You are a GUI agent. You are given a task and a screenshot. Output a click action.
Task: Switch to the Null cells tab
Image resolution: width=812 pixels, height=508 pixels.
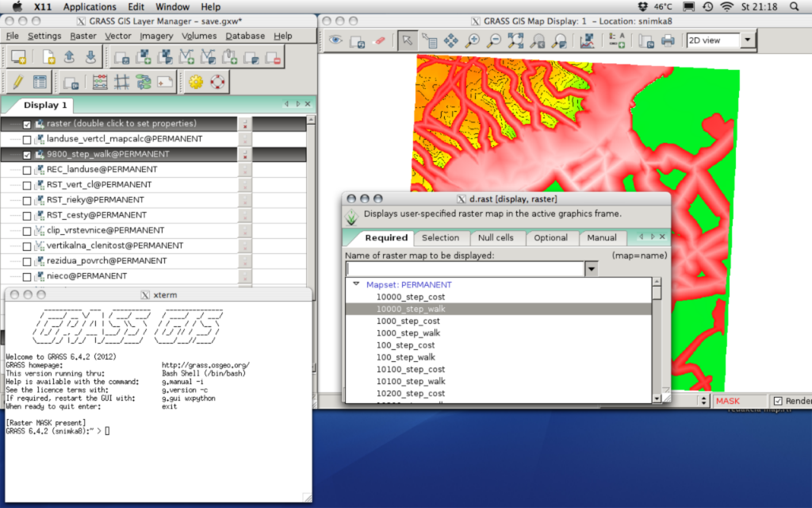click(x=496, y=237)
